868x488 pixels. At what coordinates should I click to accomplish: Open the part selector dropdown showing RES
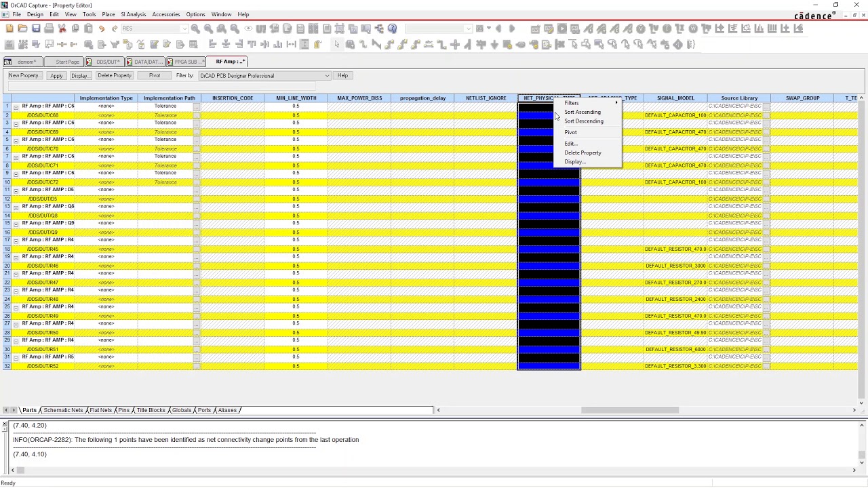[x=184, y=28]
